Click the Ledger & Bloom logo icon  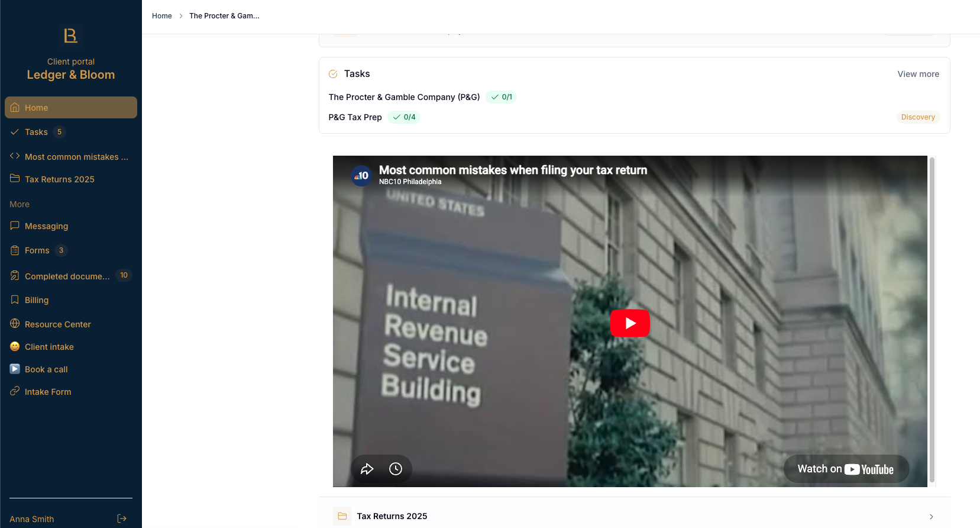[x=71, y=36]
